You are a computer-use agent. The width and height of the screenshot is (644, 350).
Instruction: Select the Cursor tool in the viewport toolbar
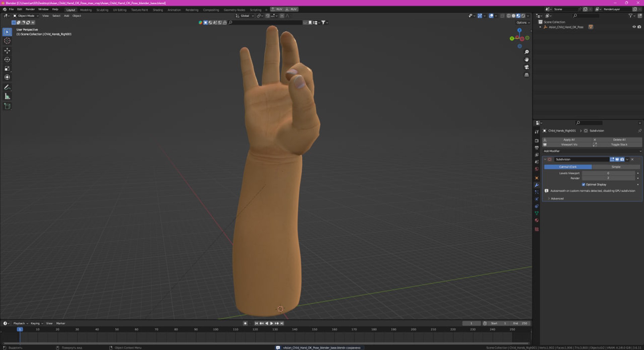7,41
